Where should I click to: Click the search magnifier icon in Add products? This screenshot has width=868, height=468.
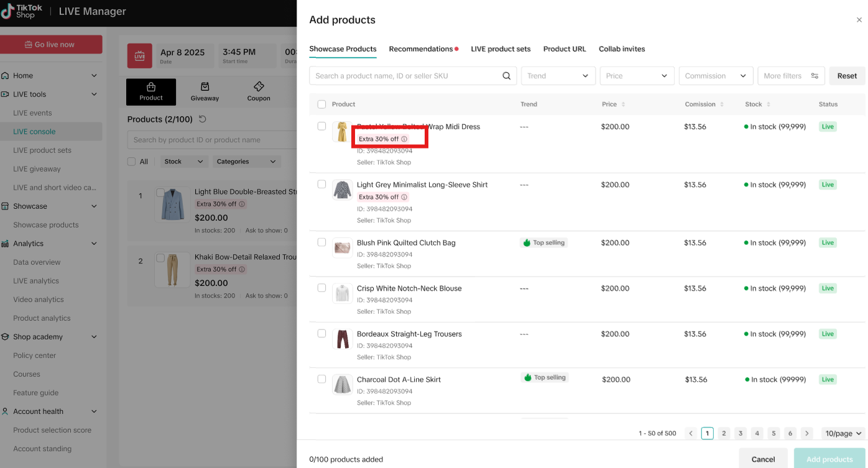coord(507,76)
